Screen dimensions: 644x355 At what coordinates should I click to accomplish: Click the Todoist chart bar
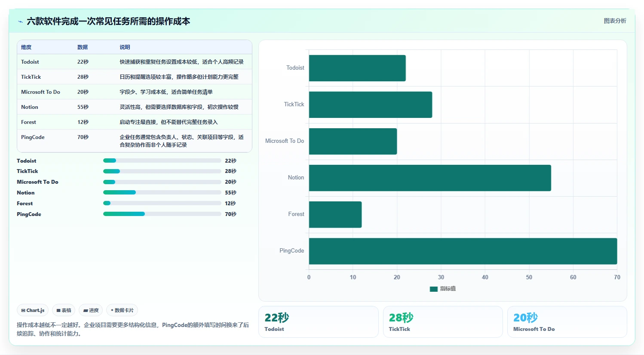(357, 68)
